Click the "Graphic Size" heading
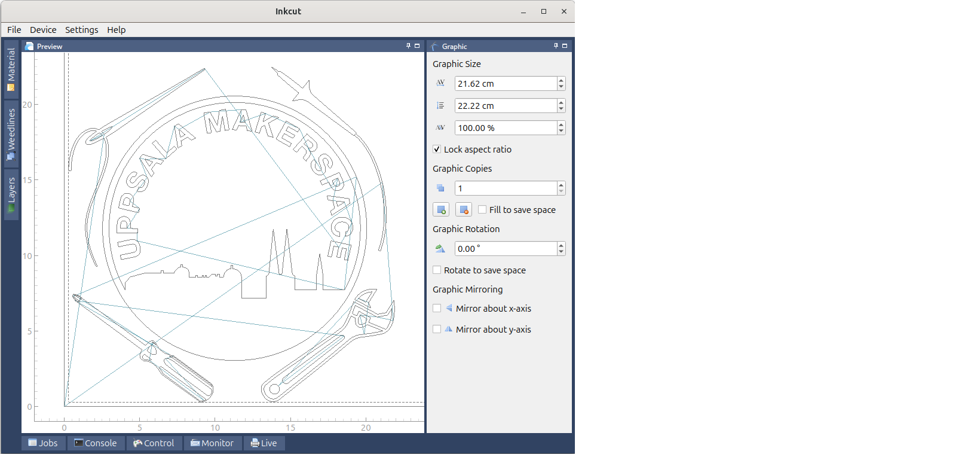Image resolution: width=980 pixels, height=454 pixels. pyautogui.click(x=457, y=64)
